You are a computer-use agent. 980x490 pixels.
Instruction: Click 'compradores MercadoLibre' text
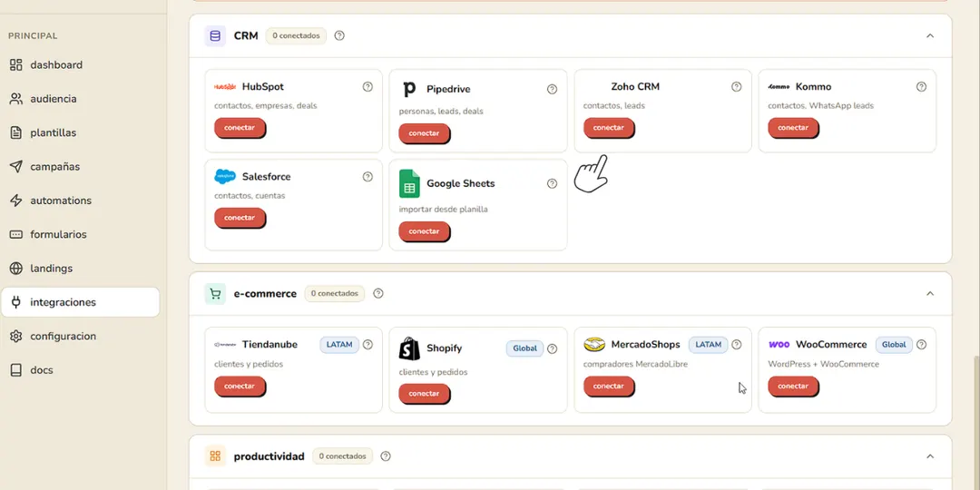(x=635, y=364)
